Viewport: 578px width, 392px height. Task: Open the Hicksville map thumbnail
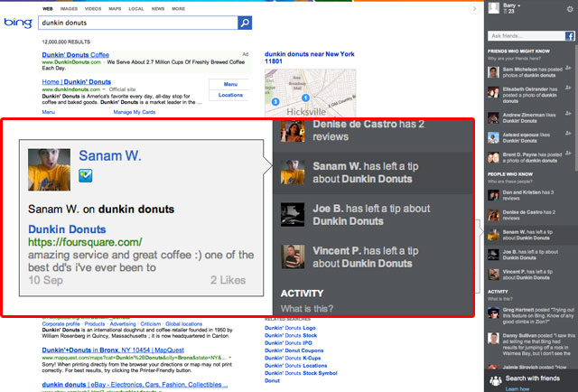point(311,93)
